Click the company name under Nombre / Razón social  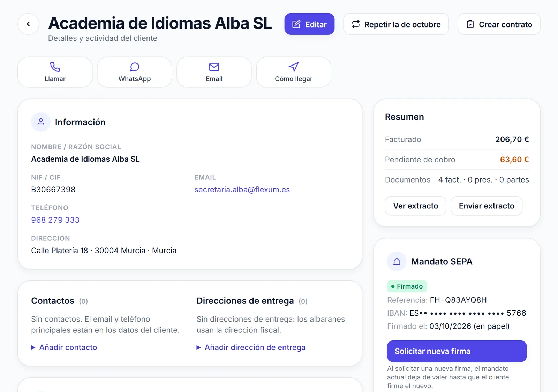pyautogui.click(x=85, y=159)
